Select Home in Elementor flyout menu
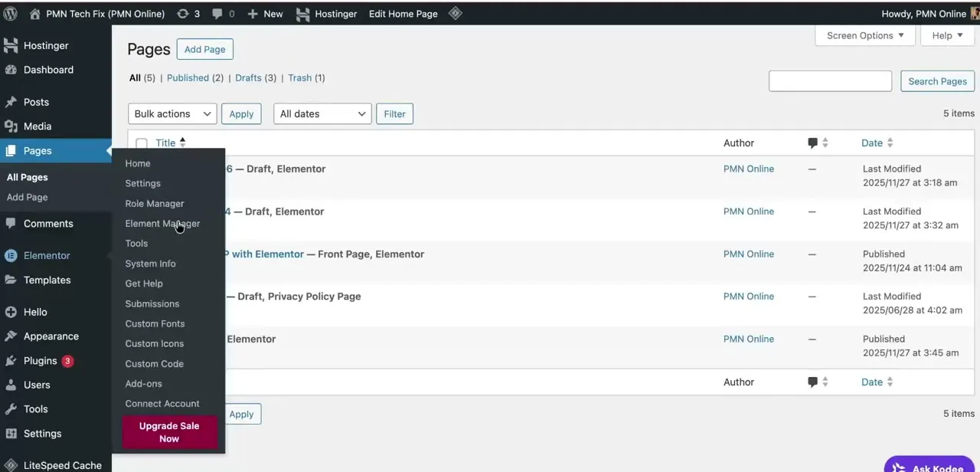The height and width of the screenshot is (472, 980). point(138,163)
